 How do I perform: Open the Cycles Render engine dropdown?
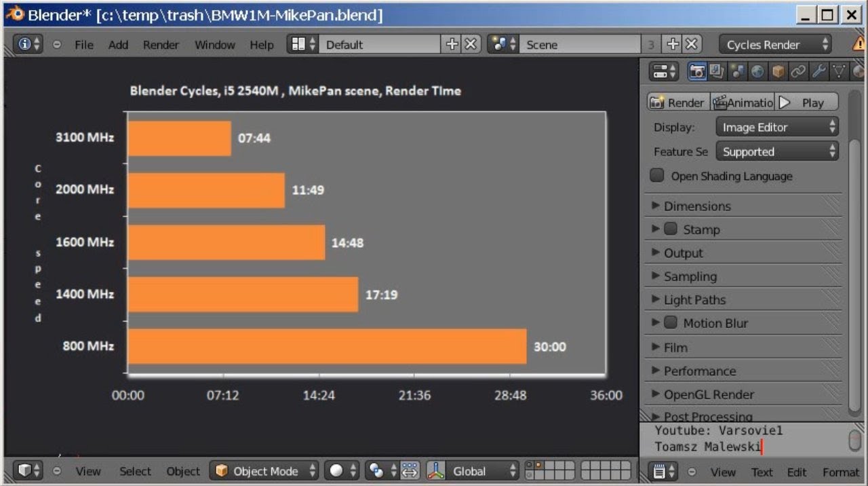pos(775,45)
